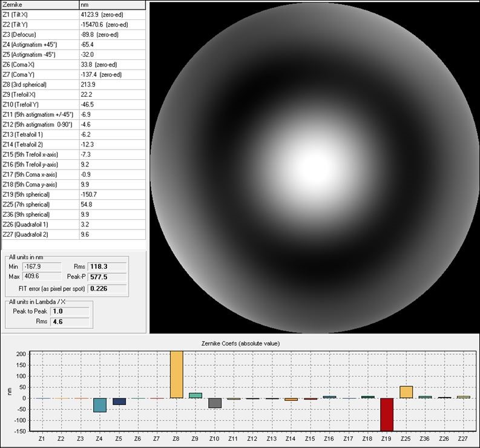Click the Peak to Peak Lambda field

70,311
